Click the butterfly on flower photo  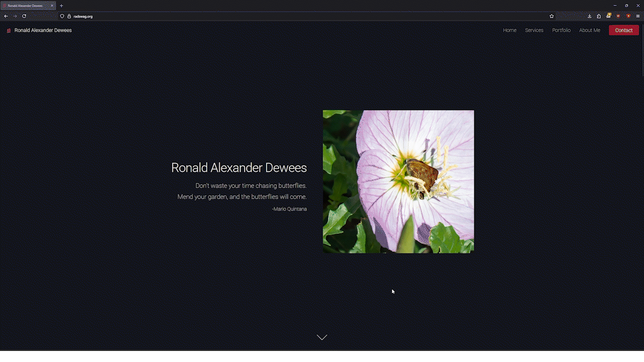398,182
